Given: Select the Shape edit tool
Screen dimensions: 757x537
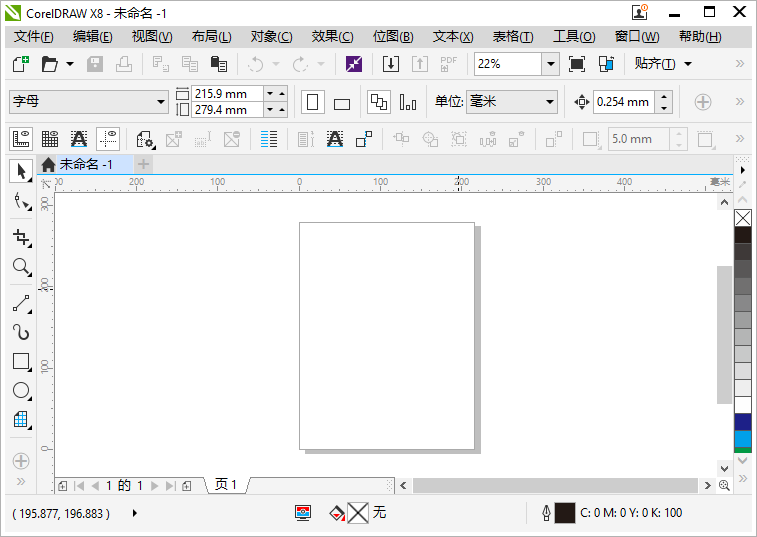Looking at the screenshot, I should coord(20,201).
